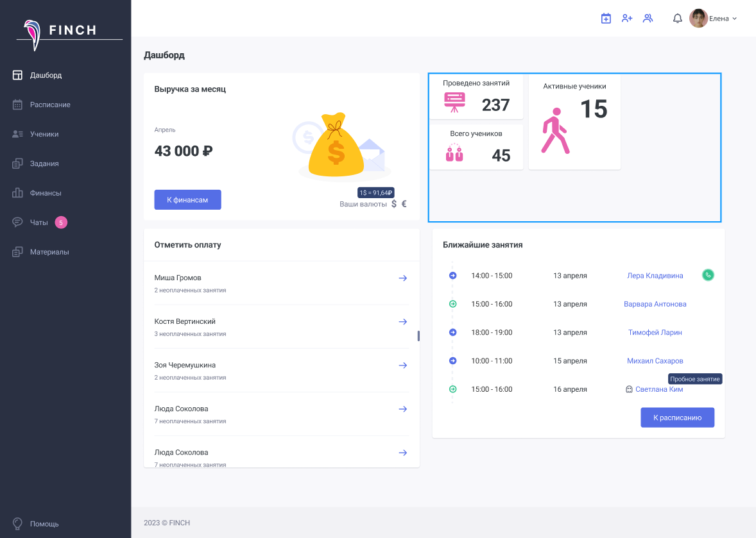The width and height of the screenshot is (756, 538).
Task: Open student link Варвара Антонова
Action: [x=655, y=304]
